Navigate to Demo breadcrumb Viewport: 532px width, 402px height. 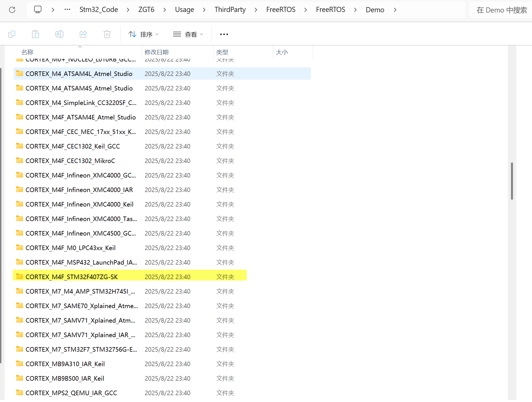pos(375,10)
